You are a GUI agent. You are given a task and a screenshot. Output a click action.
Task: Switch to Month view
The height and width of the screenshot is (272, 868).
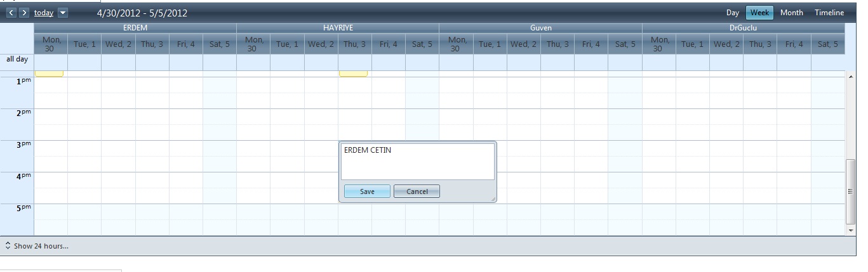pyautogui.click(x=791, y=13)
